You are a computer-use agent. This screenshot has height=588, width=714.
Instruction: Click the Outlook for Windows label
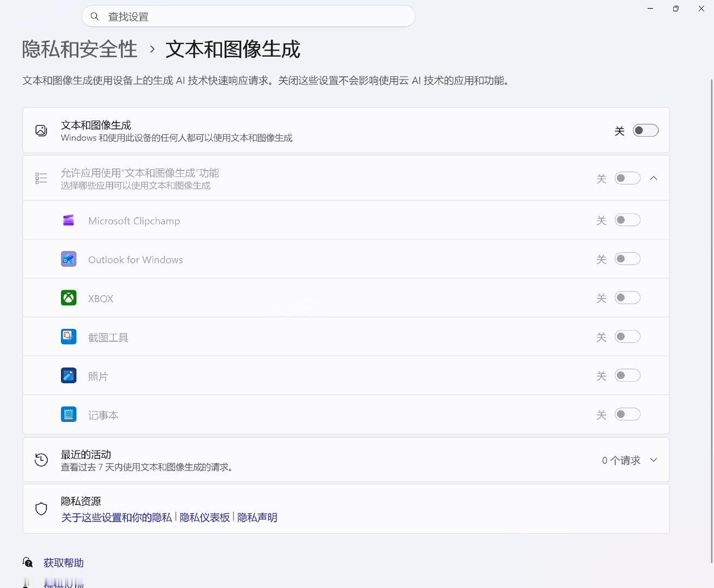pos(136,260)
